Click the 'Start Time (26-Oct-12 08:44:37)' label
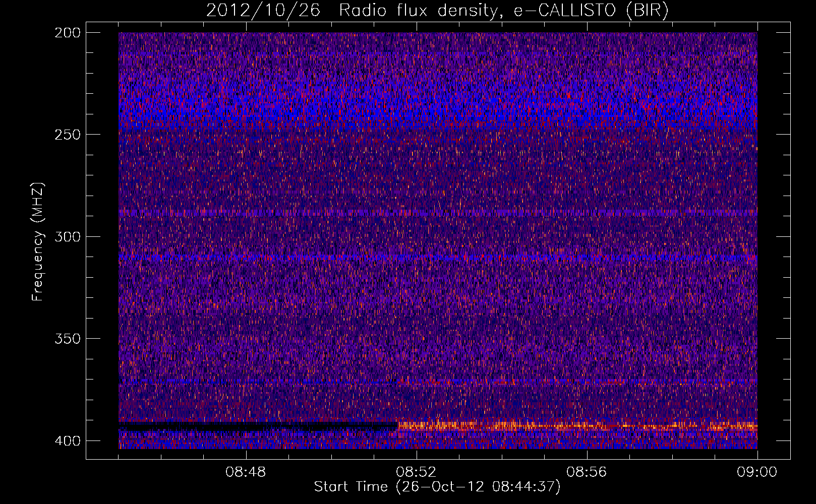 pos(437,487)
